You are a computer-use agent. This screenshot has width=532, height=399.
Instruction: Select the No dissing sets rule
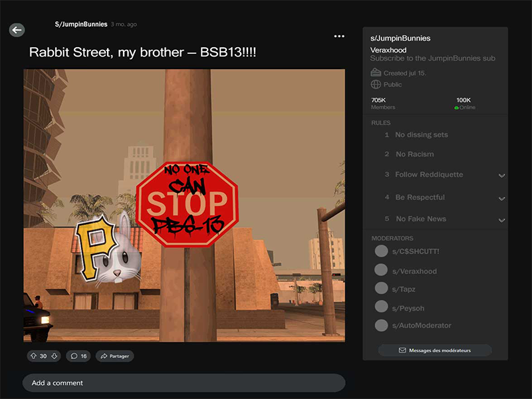[x=421, y=135]
